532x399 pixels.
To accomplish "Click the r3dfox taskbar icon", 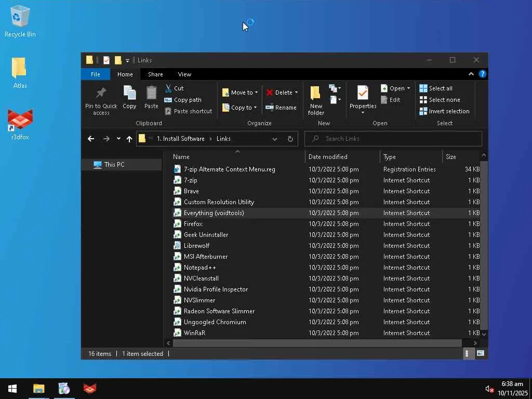I will (89, 389).
